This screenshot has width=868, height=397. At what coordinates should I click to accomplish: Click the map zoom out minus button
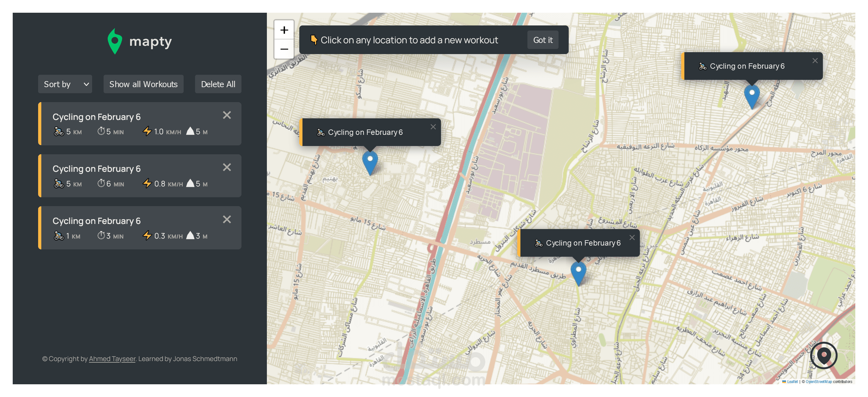(x=284, y=49)
